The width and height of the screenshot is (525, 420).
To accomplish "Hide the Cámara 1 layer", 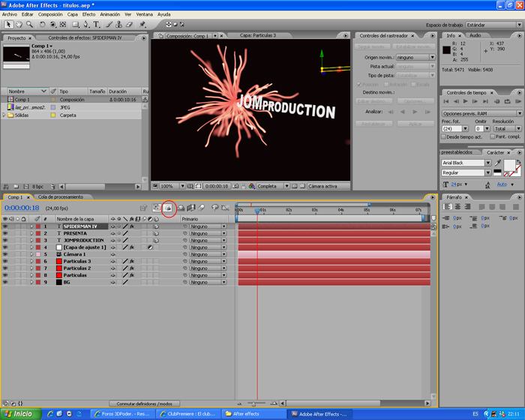I will click(x=5, y=254).
